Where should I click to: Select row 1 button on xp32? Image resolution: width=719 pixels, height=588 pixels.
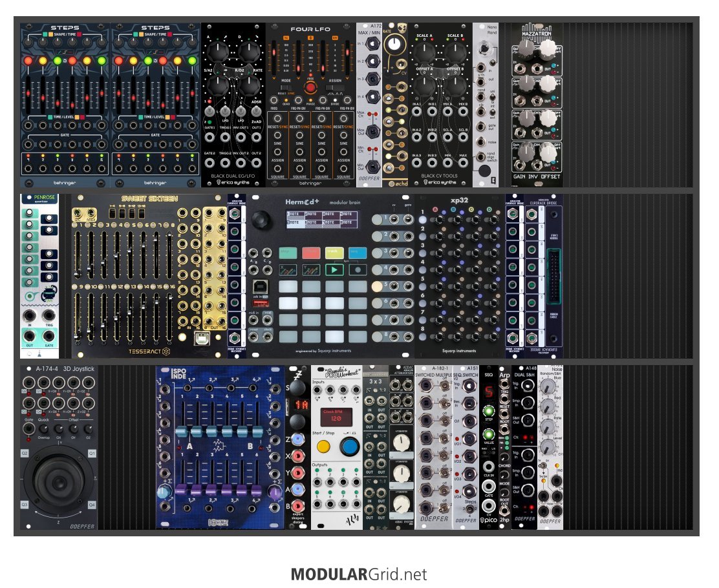tap(422, 220)
